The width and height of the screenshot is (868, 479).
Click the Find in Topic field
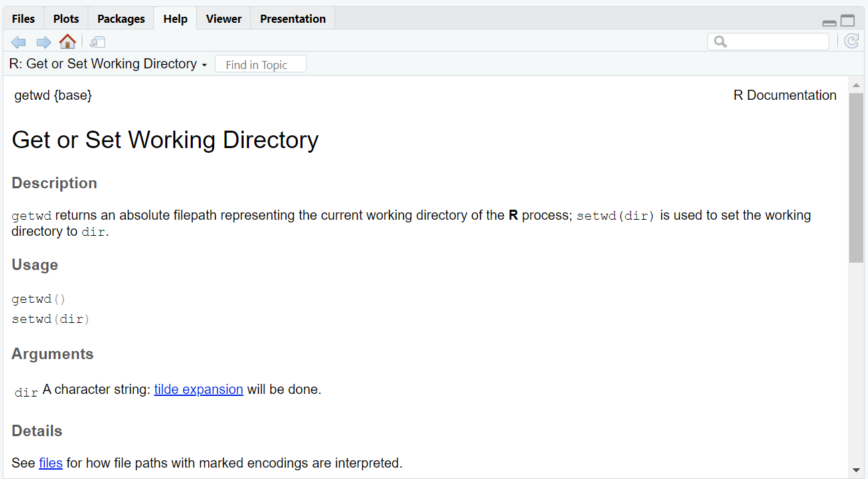pyautogui.click(x=260, y=64)
